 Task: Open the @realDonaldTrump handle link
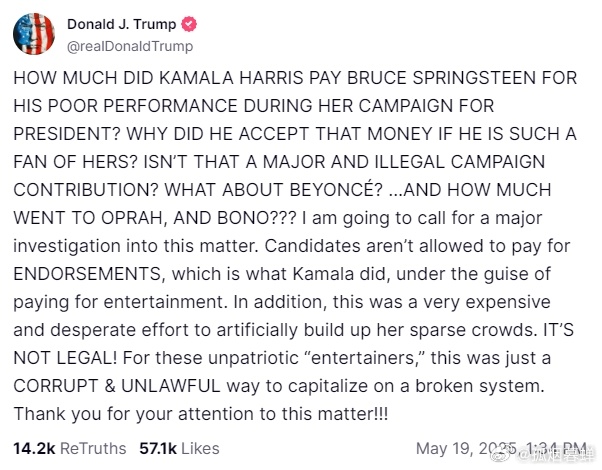(x=130, y=46)
